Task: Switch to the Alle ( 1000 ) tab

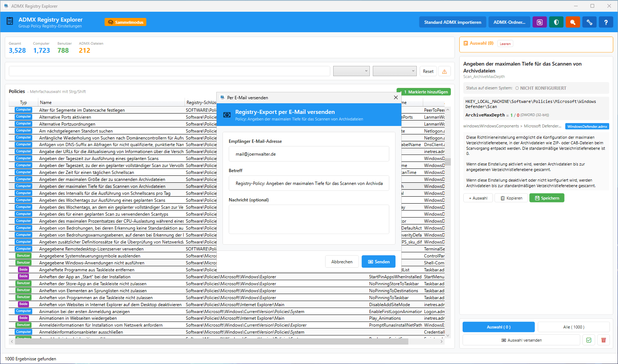Action: [573, 327]
